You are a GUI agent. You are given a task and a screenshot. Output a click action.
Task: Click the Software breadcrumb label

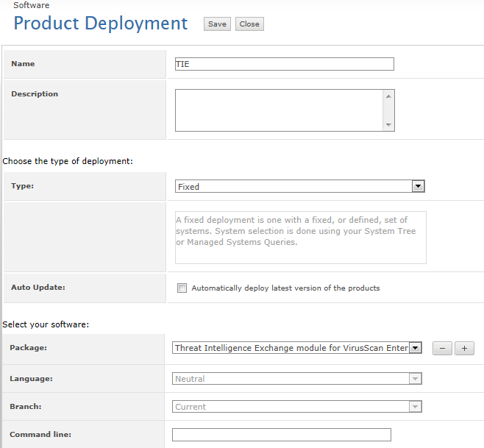(31, 5)
